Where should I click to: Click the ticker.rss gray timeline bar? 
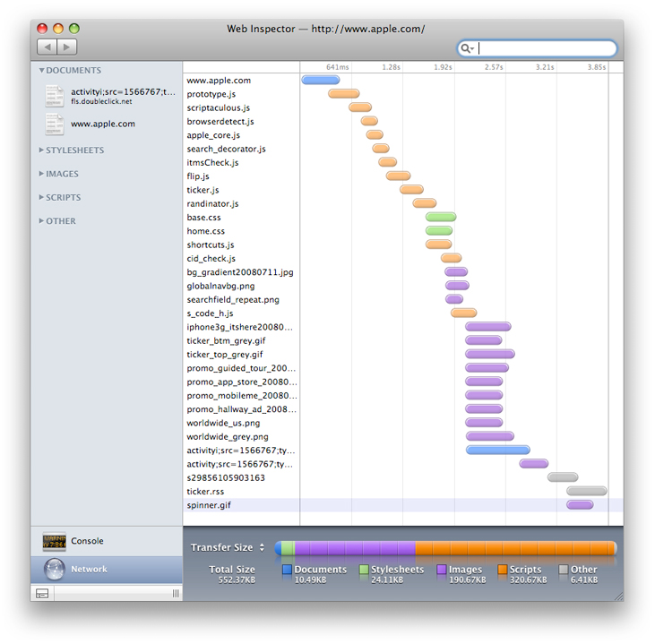[x=587, y=491]
